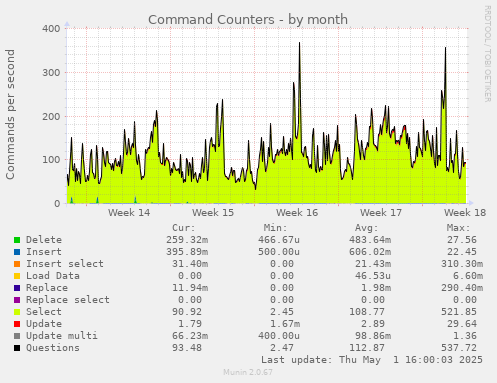Screen dimensions: 497x383
Task: Click the black Questions legend swatch
Action: [17, 348]
